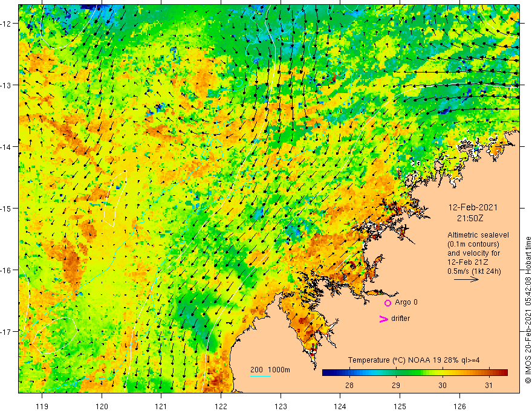Click the '28' colorbar tick label
This screenshot has height=411, width=532.
pyautogui.click(x=349, y=385)
